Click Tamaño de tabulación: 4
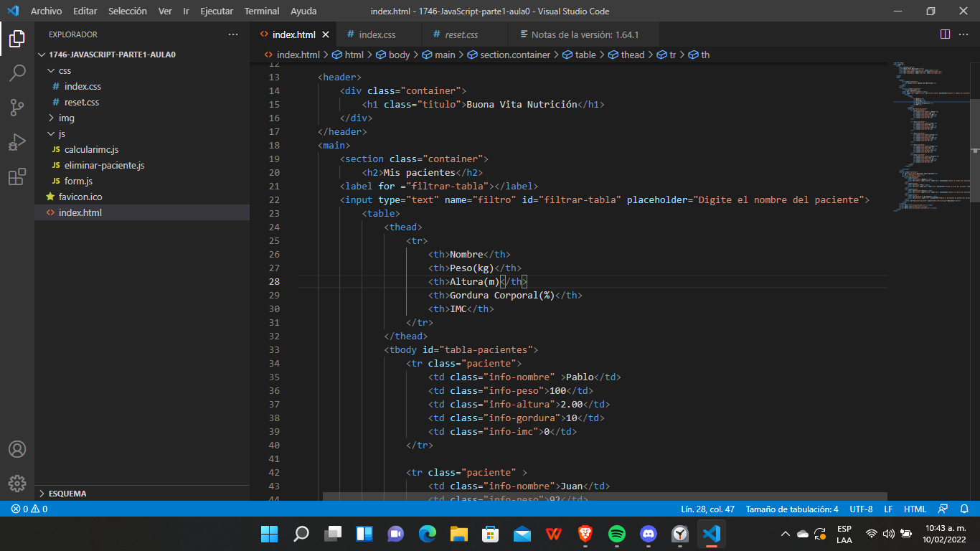Screen dimensions: 980x551 pyautogui.click(x=792, y=509)
